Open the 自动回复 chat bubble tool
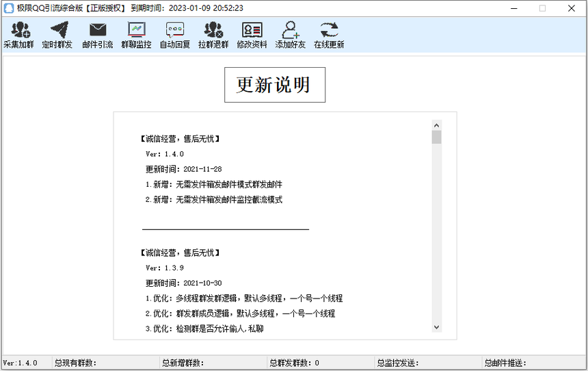Image resolution: width=588 pixels, height=371 pixels. (175, 36)
